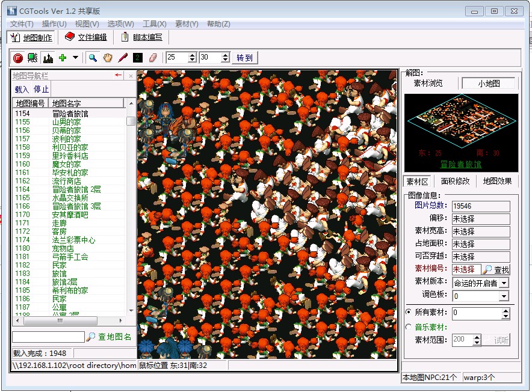Click map list horizontal scrollbar thumb

click(60, 320)
